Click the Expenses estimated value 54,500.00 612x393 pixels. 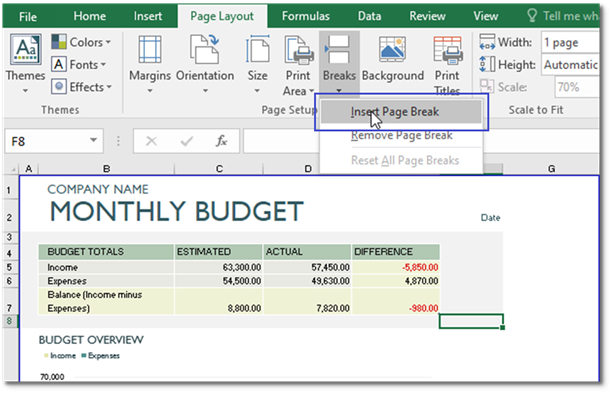click(242, 281)
